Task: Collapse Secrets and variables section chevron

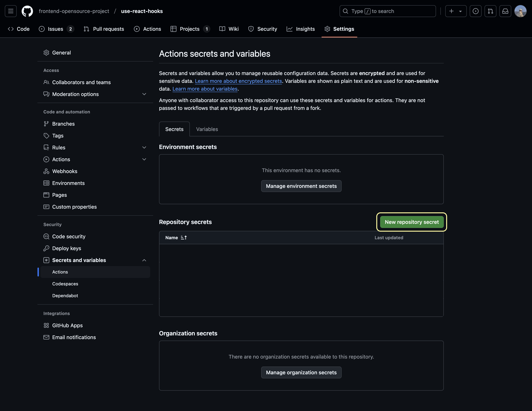Action: coord(144,260)
